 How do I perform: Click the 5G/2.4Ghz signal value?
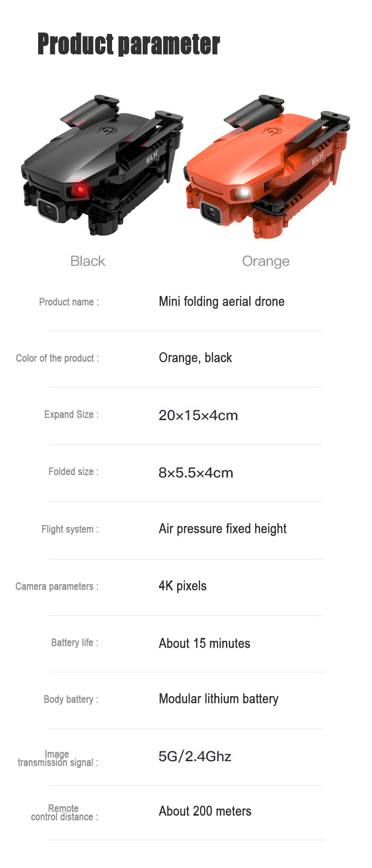click(195, 756)
